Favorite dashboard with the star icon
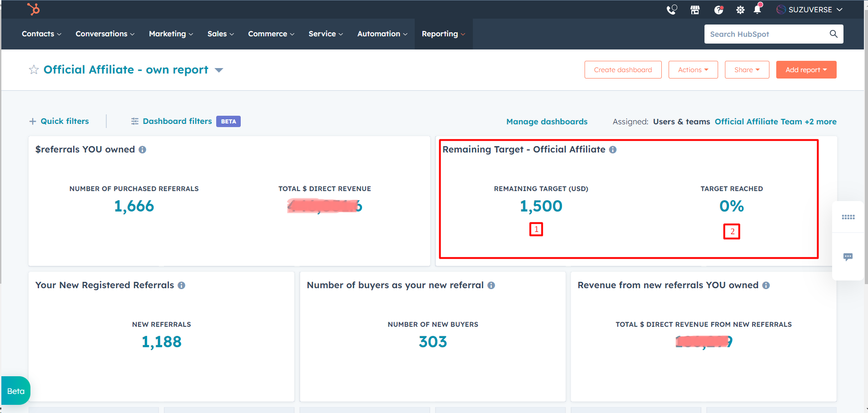The image size is (868, 413). click(34, 70)
